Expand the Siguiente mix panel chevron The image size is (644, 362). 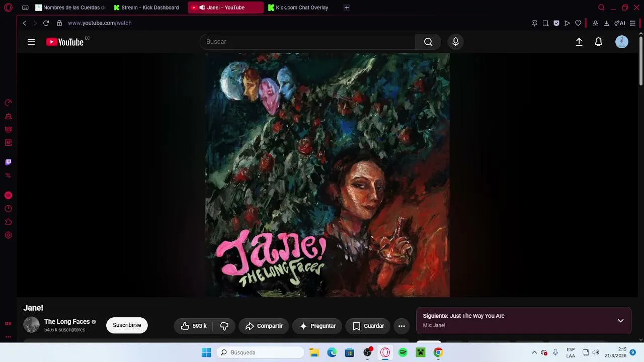pyautogui.click(x=620, y=321)
